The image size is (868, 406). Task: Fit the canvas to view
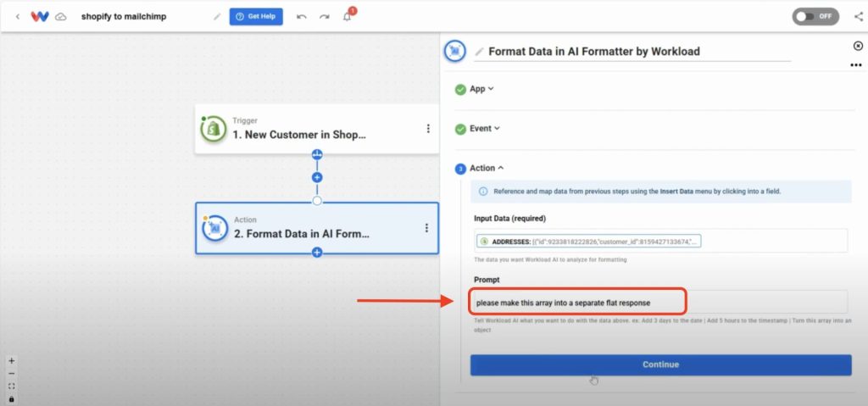tap(12, 386)
